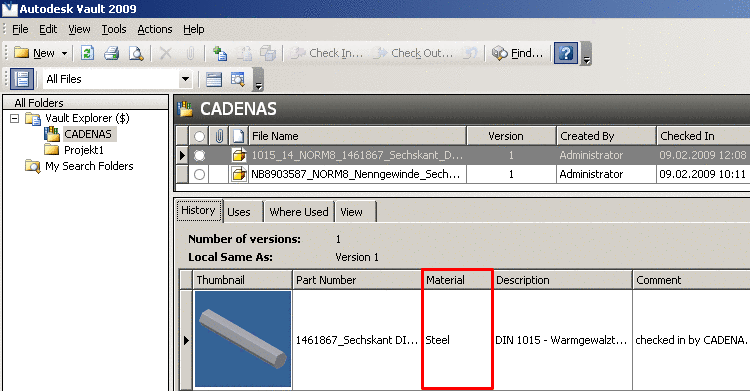Open the Tools menu
Viewport: 750px width, 391px height.
coord(114,29)
